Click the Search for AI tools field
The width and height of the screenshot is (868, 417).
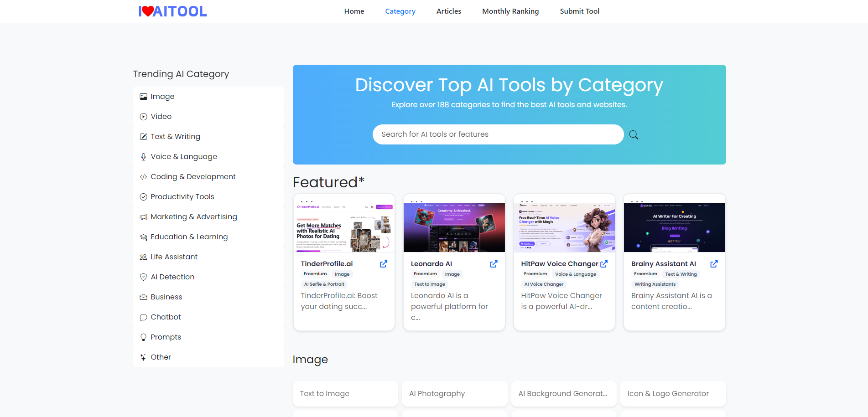tap(498, 134)
